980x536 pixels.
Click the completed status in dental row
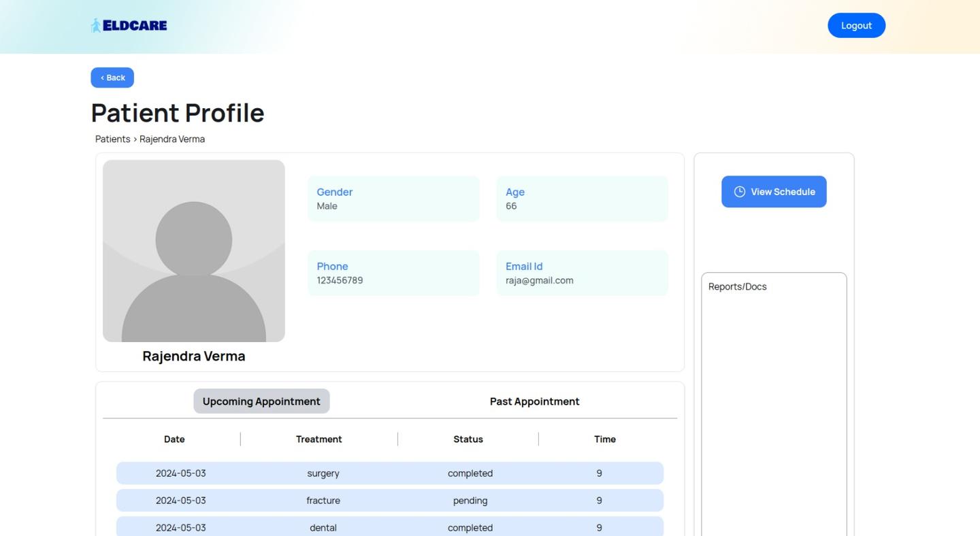pyautogui.click(x=470, y=528)
